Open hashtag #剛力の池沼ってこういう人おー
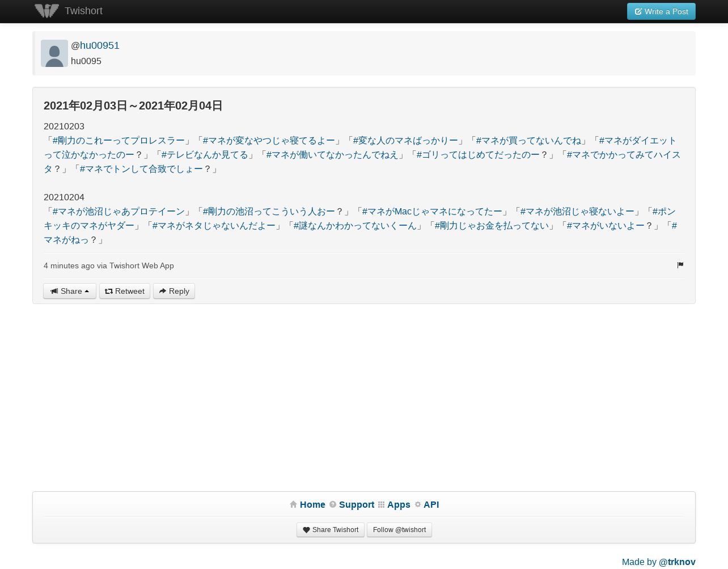This screenshot has width=728, height=569. pyautogui.click(x=269, y=212)
